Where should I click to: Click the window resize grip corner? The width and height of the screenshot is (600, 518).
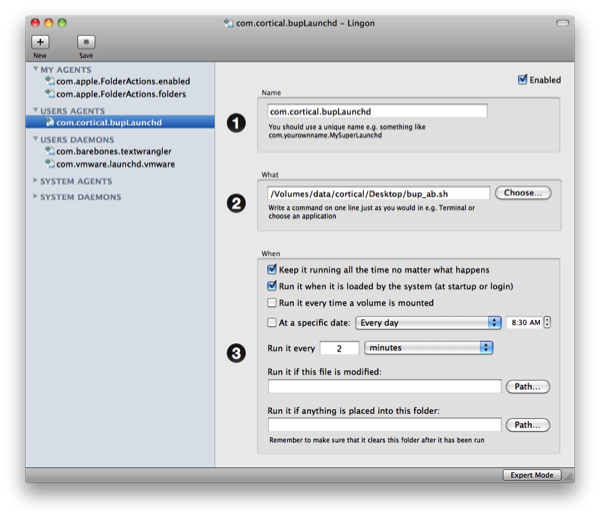[569, 477]
